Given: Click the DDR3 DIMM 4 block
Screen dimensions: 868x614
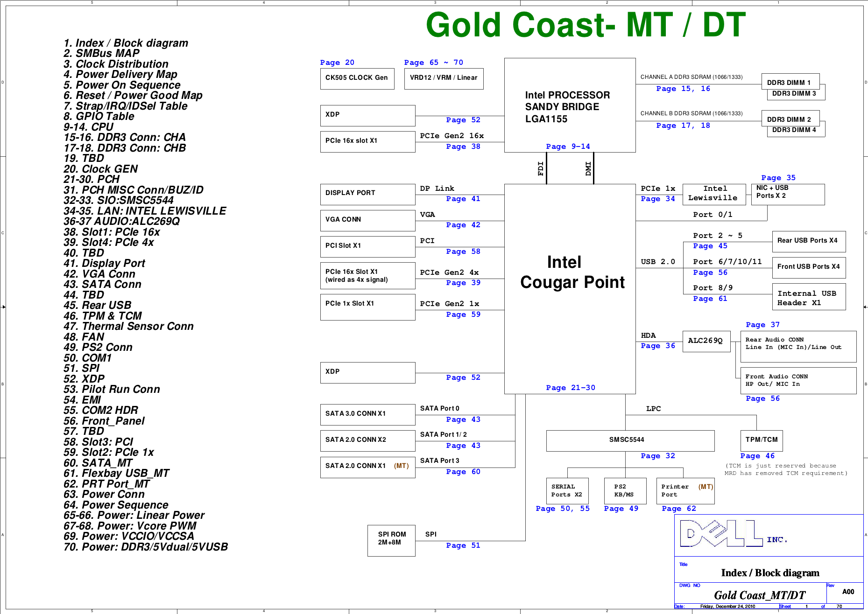Looking at the screenshot, I should [x=796, y=131].
